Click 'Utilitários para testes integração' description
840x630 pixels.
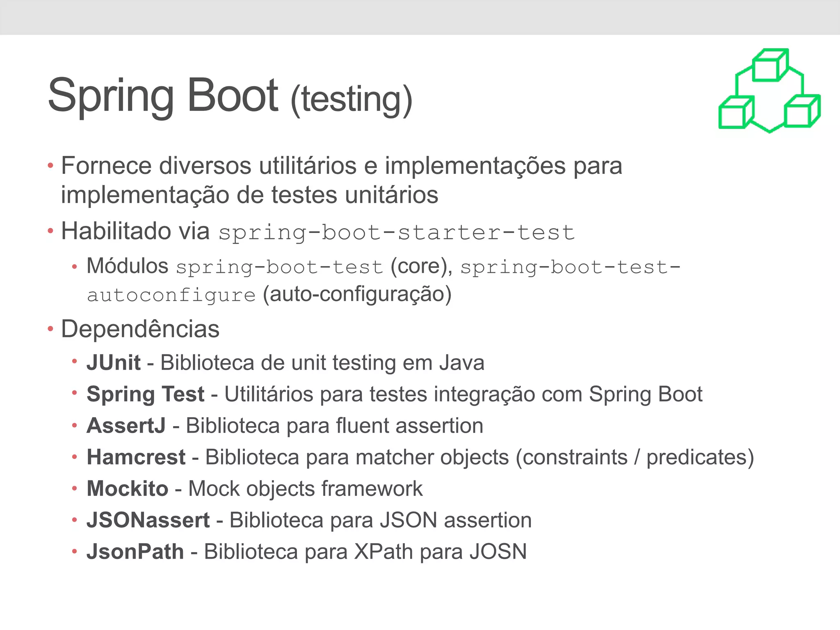(380, 395)
